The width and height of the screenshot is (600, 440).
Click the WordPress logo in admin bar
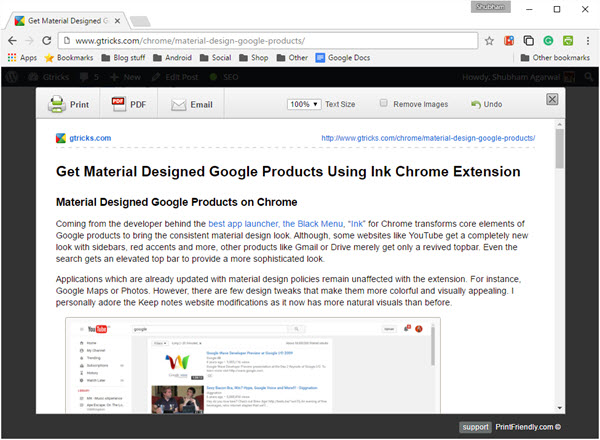point(12,77)
